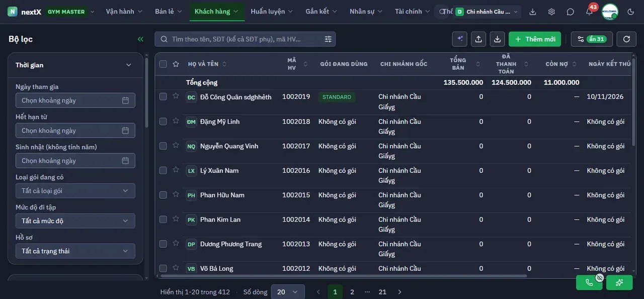Tick the select-all checkbox in table header

(163, 64)
